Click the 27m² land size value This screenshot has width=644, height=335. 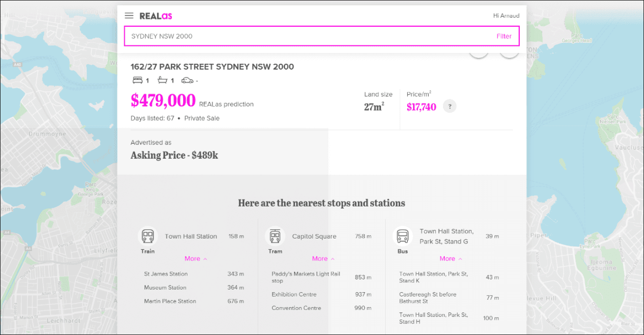pos(374,107)
